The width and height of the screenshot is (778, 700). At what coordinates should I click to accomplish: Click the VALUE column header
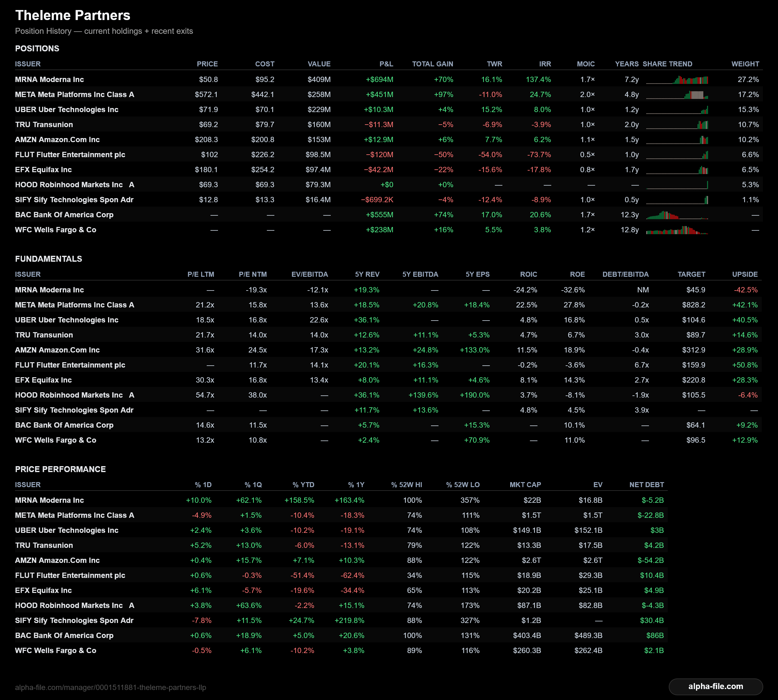pyautogui.click(x=319, y=64)
